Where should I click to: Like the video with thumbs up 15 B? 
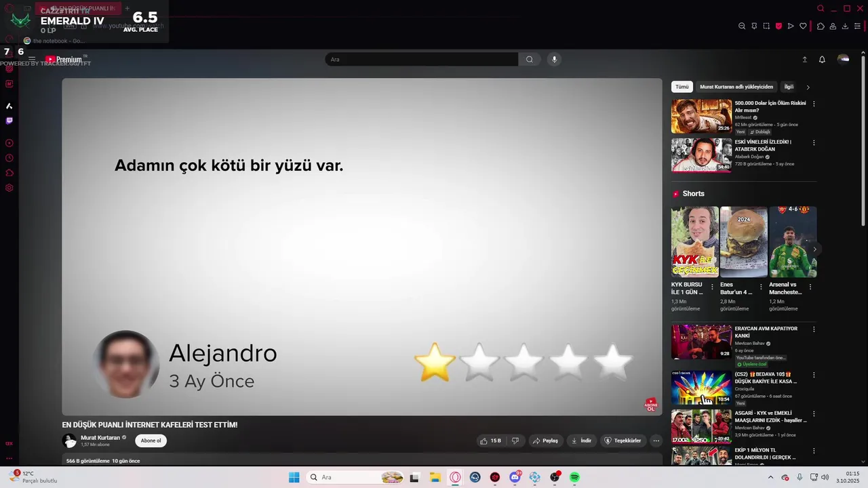[491, 441]
